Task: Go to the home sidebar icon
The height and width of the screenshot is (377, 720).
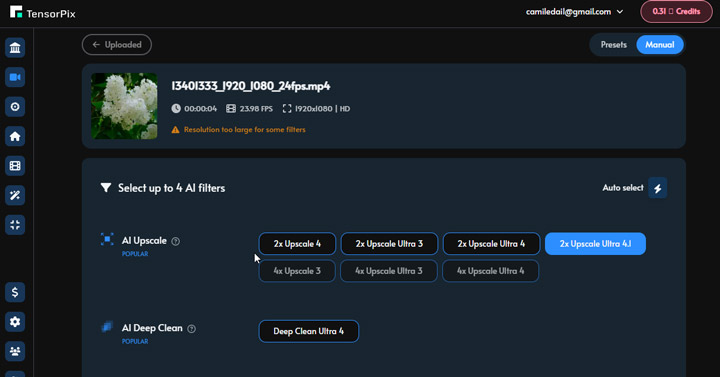Action: click(15, 136)
